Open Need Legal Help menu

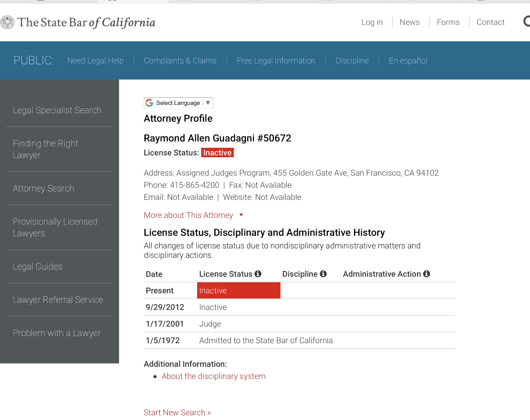(x=95, y=61)
